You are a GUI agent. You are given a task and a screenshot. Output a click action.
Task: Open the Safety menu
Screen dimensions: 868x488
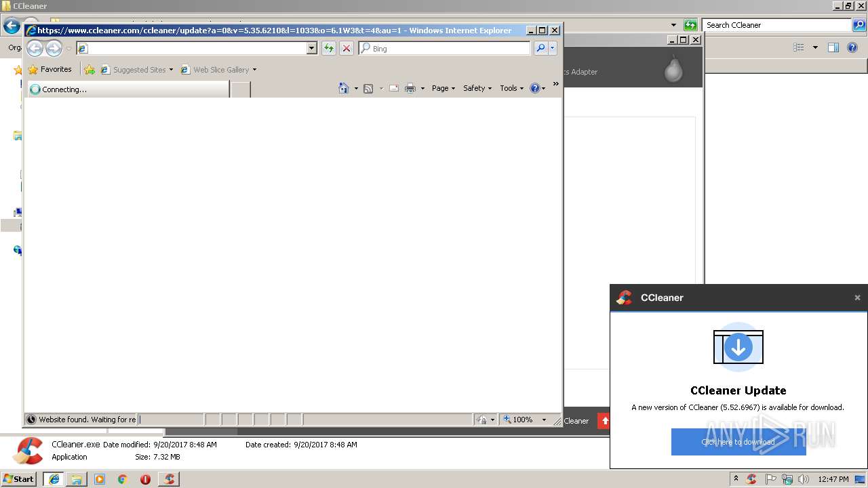coord(477,88)
